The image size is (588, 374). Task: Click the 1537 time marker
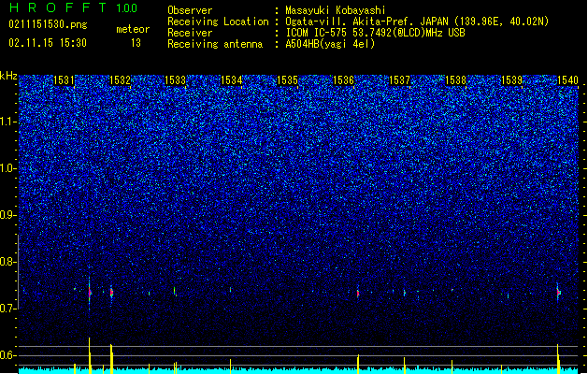[400, 80]
